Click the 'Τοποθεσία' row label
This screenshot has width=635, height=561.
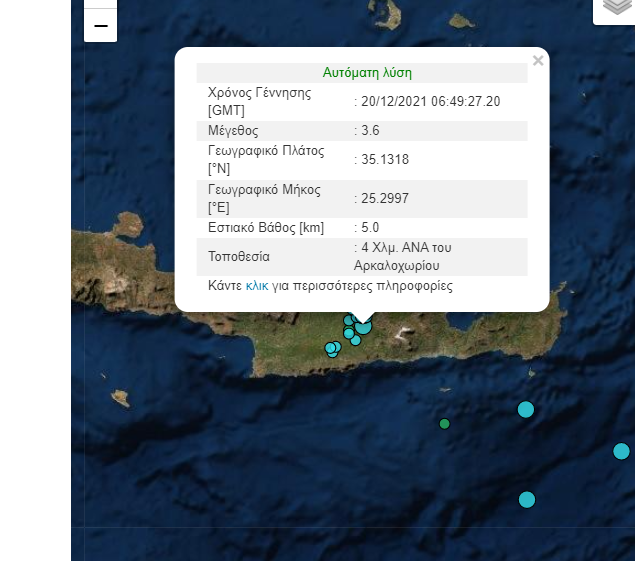(238, 257)
